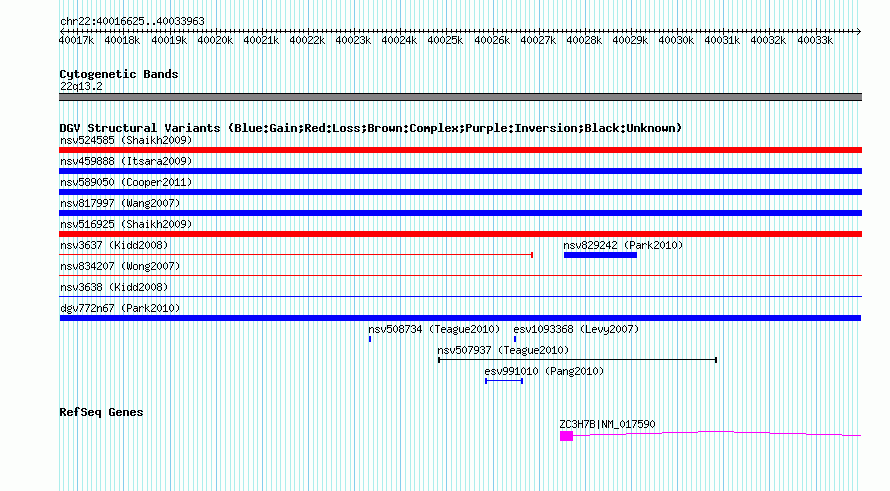Click the magenta ZC3H7B exon block
Screen dimensions: 890x491
point(566,436)
